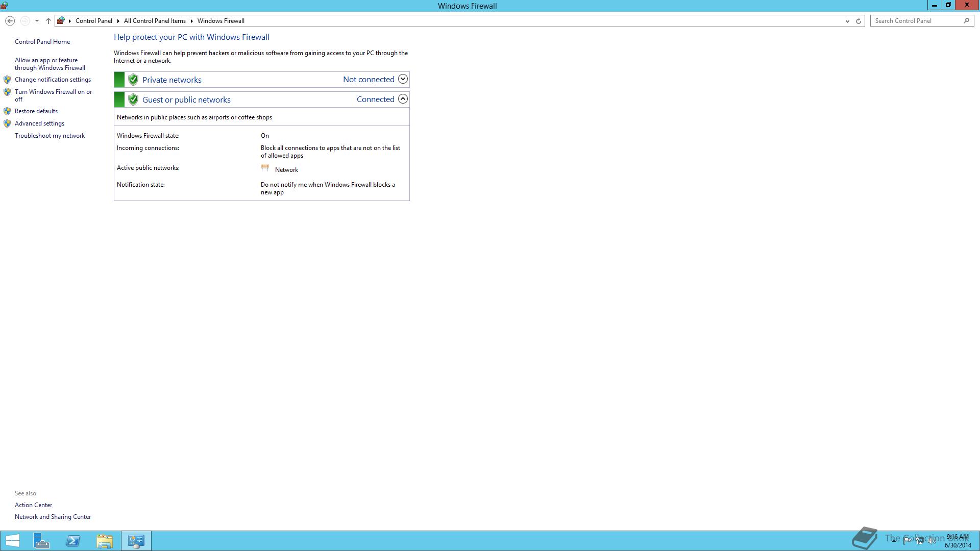Open the recent locations dropdown arrow
Image resolution: width=980 pixels, height=551 pixels.
point(37,21)
